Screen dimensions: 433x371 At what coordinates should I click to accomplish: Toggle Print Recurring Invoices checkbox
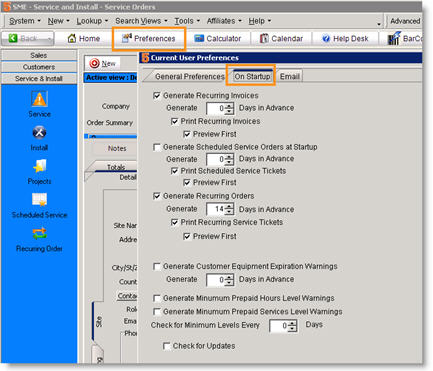click(174, 121)
